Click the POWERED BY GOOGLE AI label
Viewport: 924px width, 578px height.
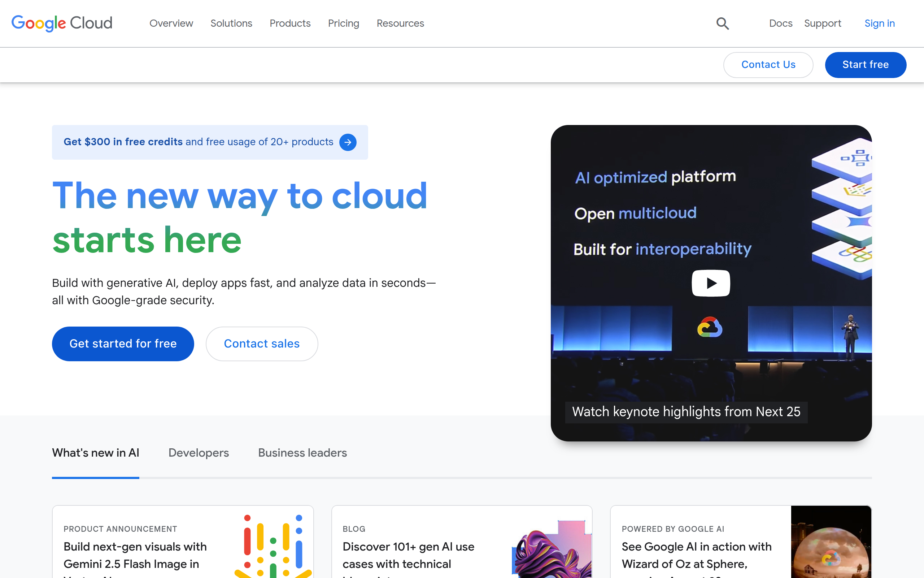click(673, 529)
